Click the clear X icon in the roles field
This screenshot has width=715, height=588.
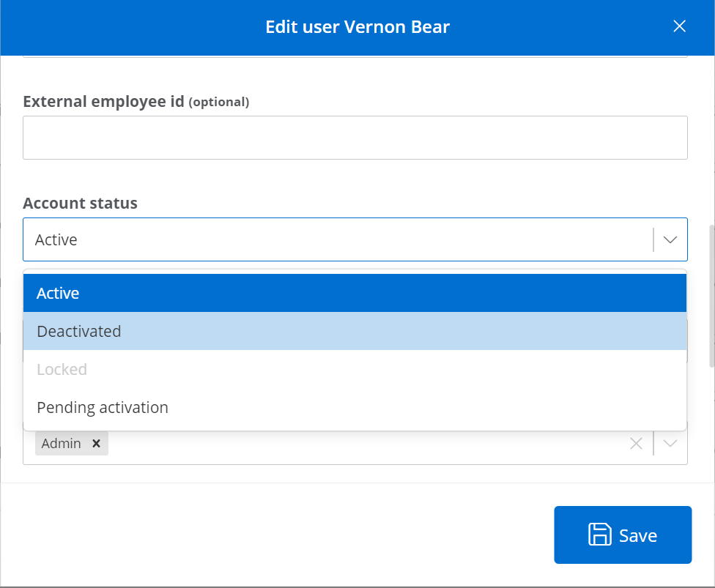[635, 443]
